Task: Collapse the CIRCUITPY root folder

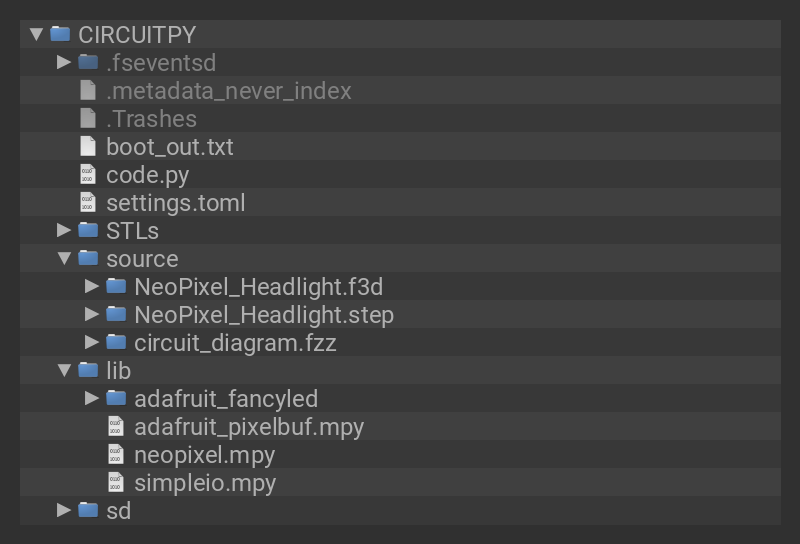Action: (x=37, y=34)
